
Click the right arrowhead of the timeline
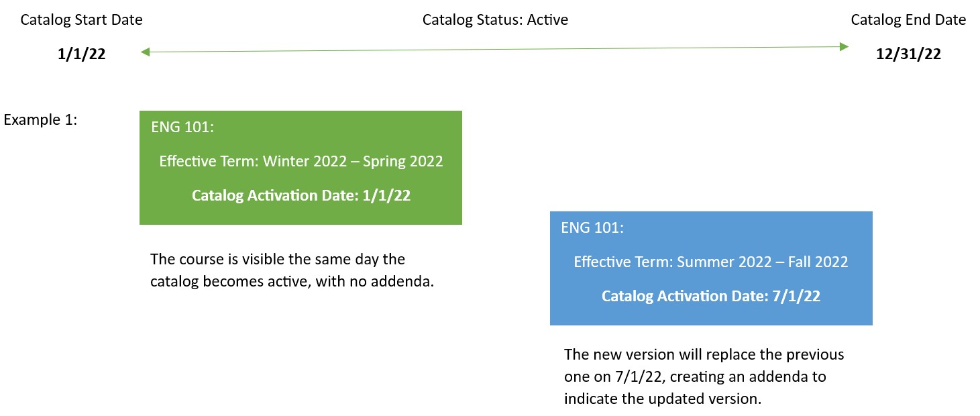845,46
